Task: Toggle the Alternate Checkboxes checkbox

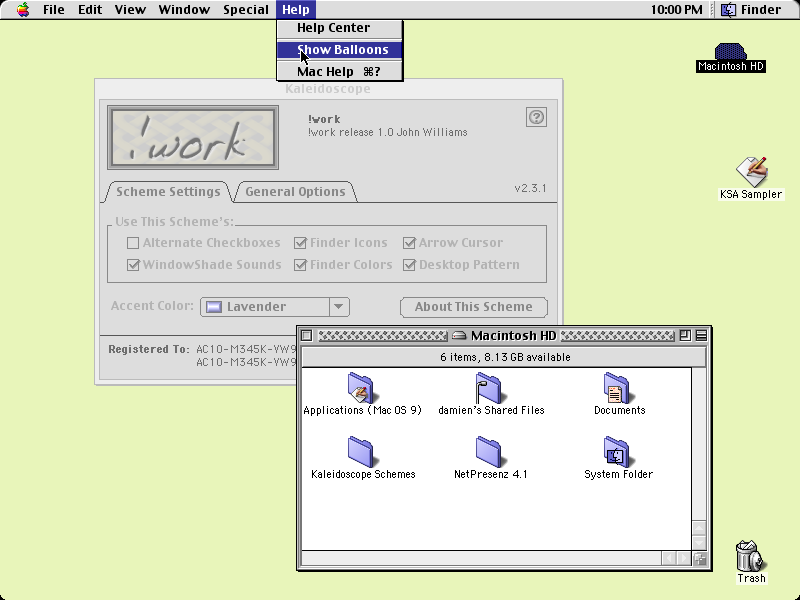Action: coord(133,243)
